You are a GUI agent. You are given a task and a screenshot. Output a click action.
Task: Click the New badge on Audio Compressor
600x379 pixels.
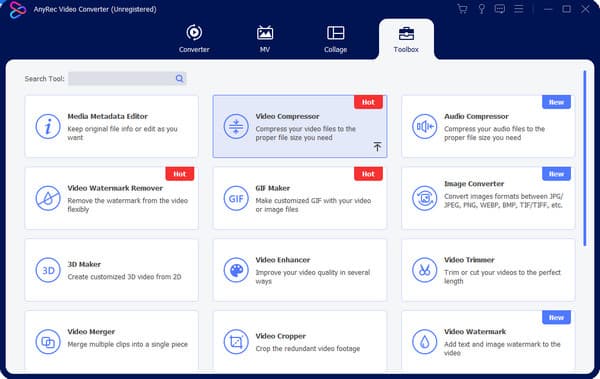[x=556, y=102]
